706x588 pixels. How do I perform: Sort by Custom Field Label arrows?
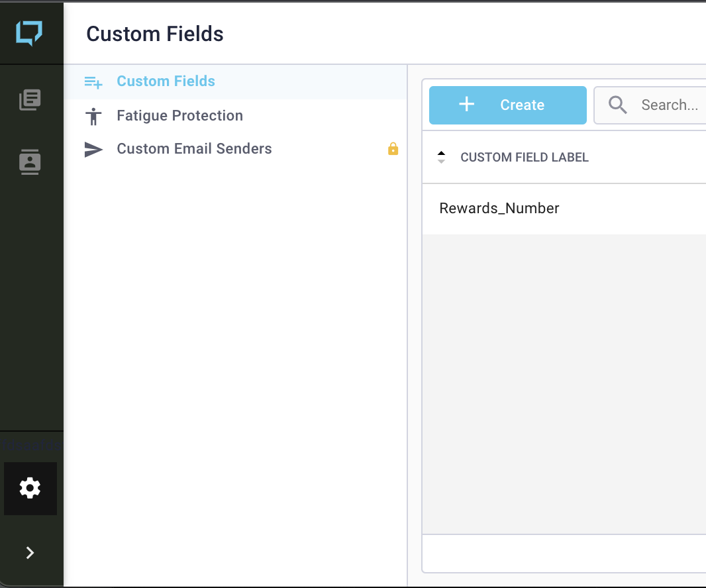tap(441, 157)
